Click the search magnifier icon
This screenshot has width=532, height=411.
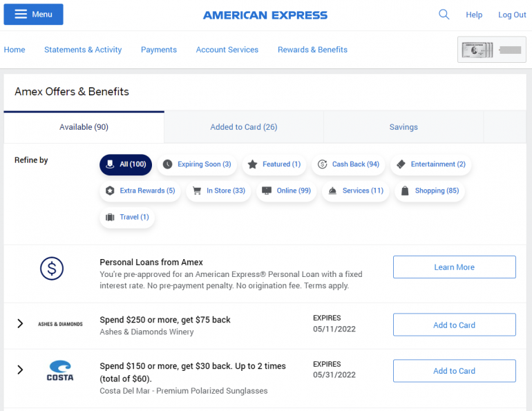tap(444, 15)
